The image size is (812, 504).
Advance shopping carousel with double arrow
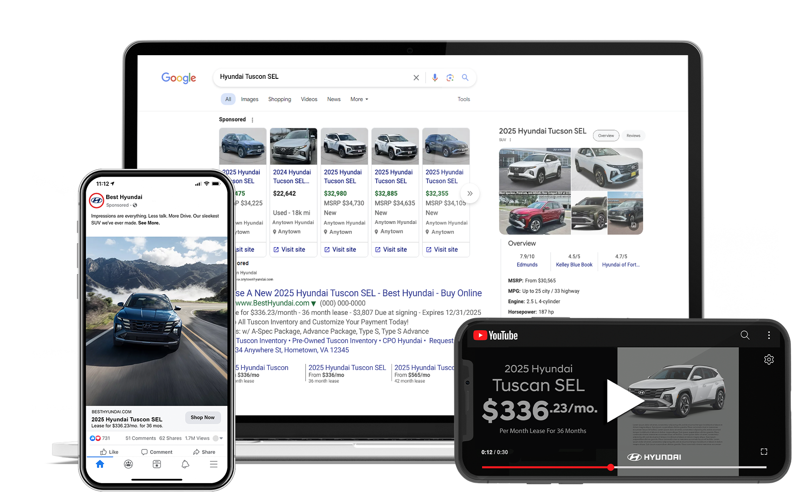point(470,193)
